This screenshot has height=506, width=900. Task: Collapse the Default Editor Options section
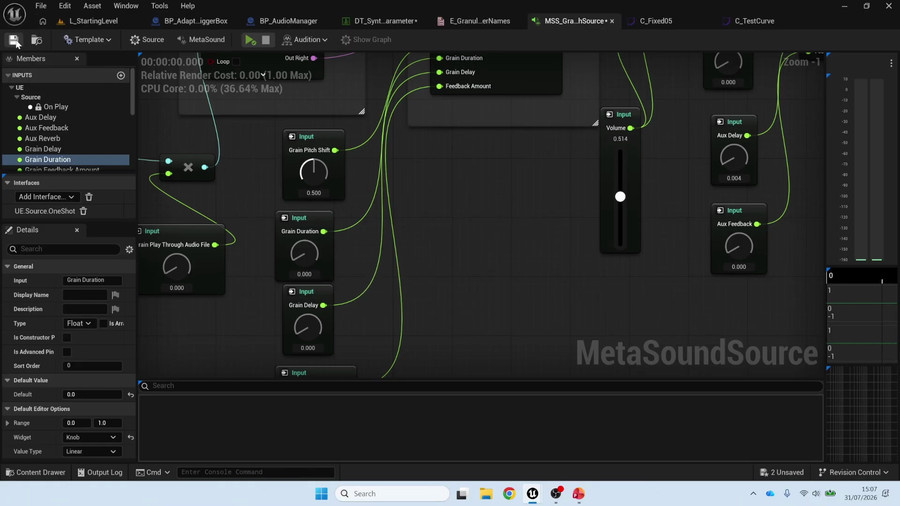click(x=7, y=409)
